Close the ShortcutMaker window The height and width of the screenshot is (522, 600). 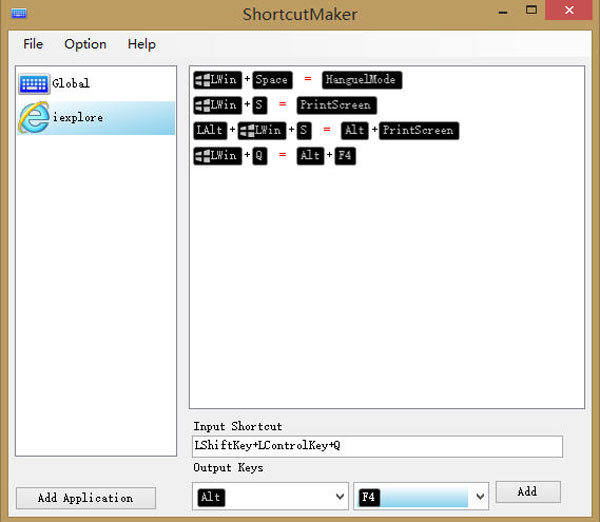(x=569, y=10)
